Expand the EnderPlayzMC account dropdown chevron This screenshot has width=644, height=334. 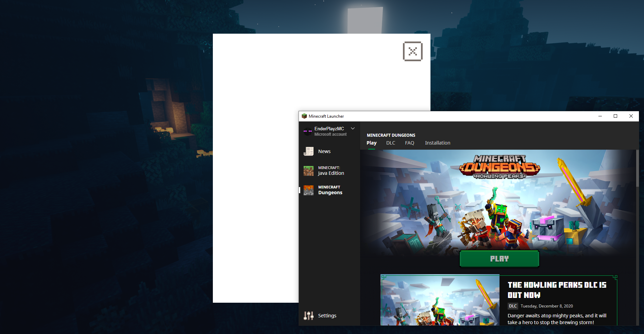click(353, 129)
